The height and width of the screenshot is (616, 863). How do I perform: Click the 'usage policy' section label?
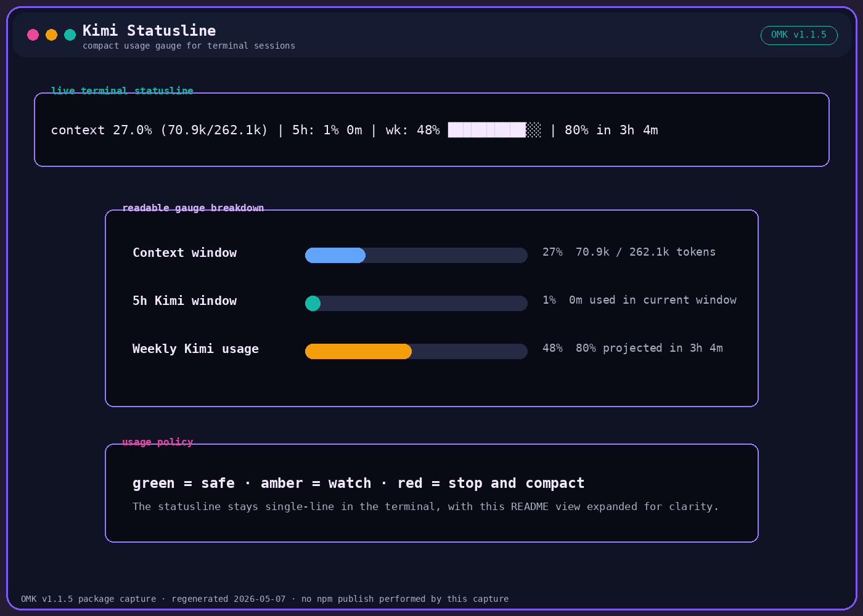click(x=157, y=442)
